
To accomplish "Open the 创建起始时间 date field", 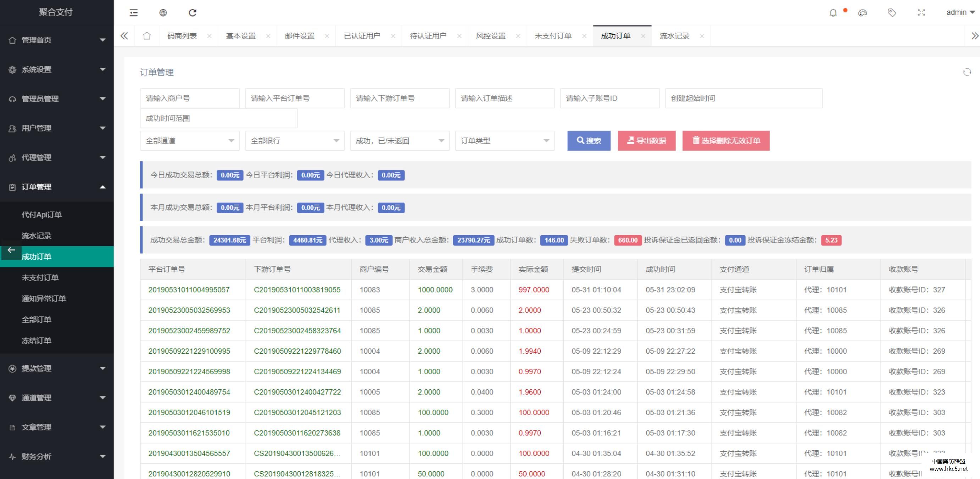I will click(744, 98).
